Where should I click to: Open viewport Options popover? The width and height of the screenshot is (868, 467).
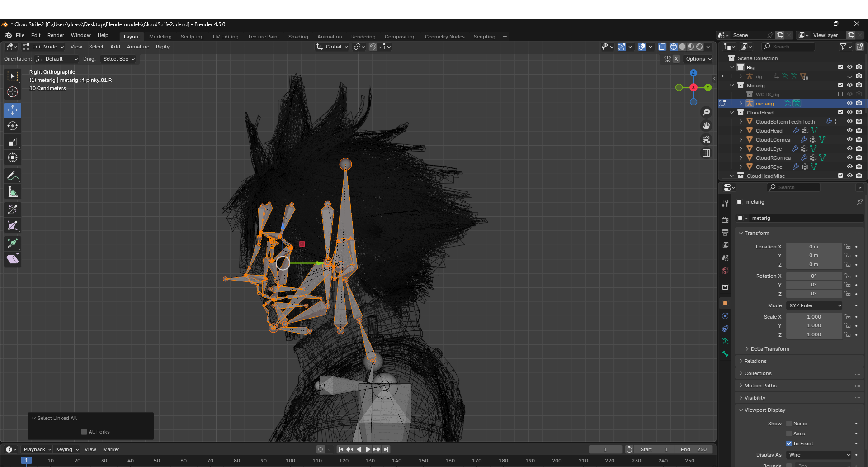tap(698, 59)
